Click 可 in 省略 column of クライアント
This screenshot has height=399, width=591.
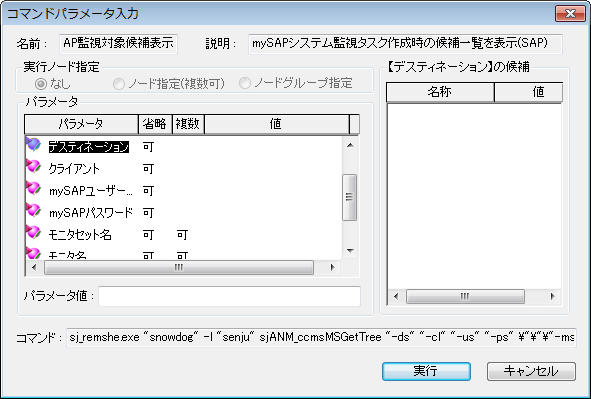[149, 168]
